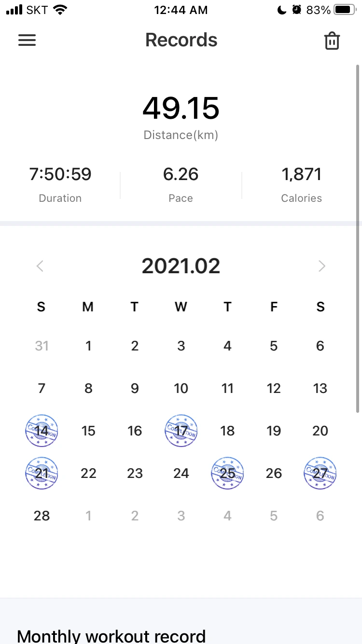Open the Monthly workout record section

click(111, 636)
